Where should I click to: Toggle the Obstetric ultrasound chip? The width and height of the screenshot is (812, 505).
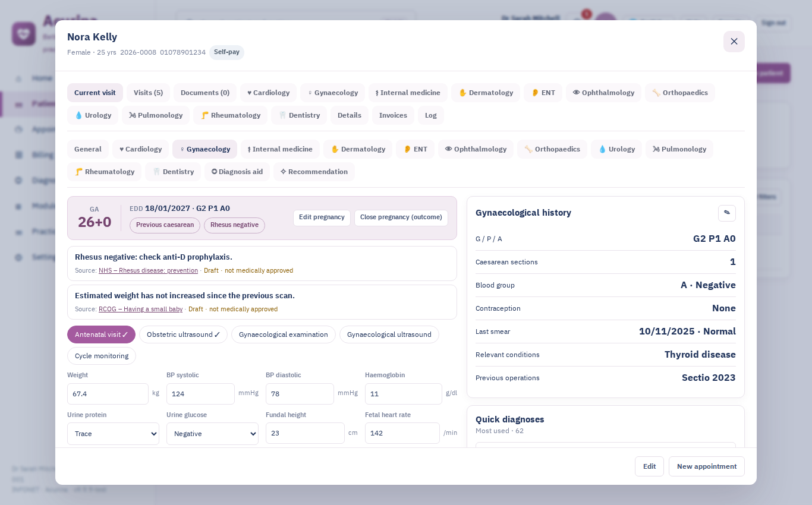(183, 334)
